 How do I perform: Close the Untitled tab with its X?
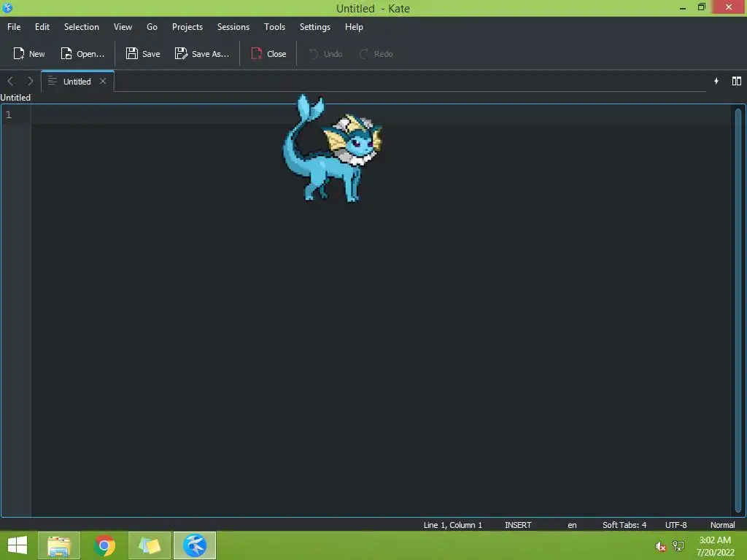coord(103,81)
